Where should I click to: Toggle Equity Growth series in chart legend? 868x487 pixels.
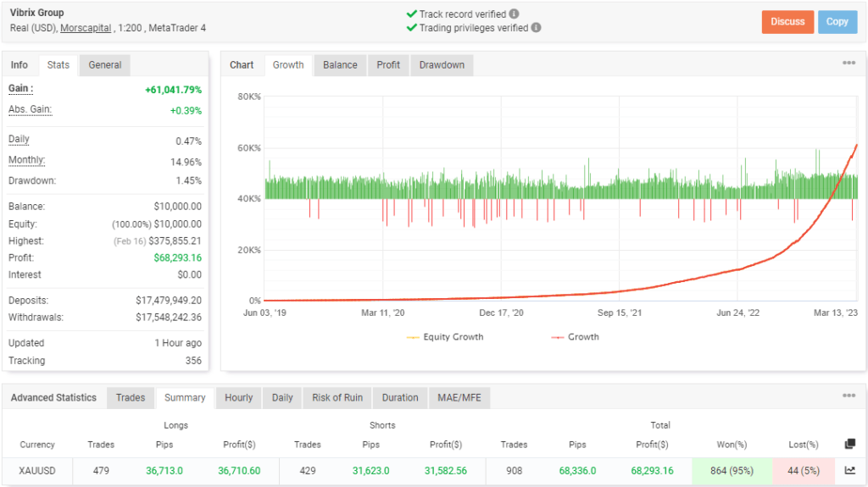tap(445, 336)
